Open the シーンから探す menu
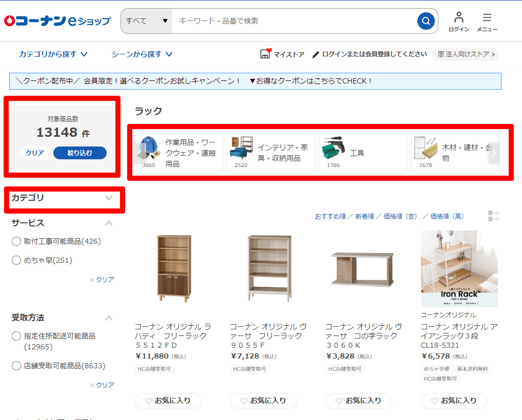 (142, 54)
